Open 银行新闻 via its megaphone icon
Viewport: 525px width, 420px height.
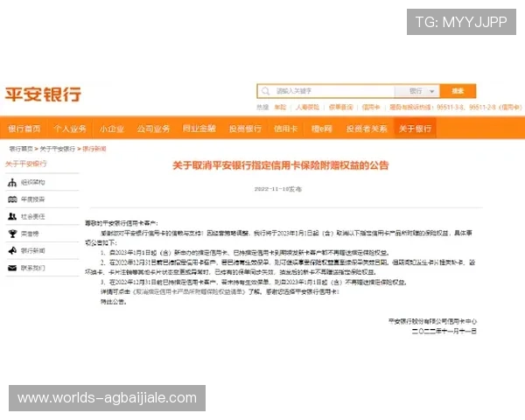(x=12, y=250)
